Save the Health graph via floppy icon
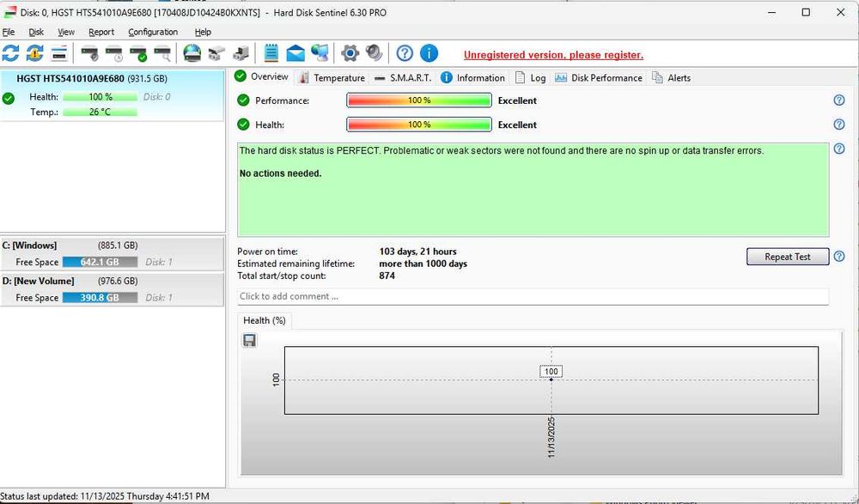The height and width of the screenshot is (504, 859). pyautogui.click(x=249, y=341)
